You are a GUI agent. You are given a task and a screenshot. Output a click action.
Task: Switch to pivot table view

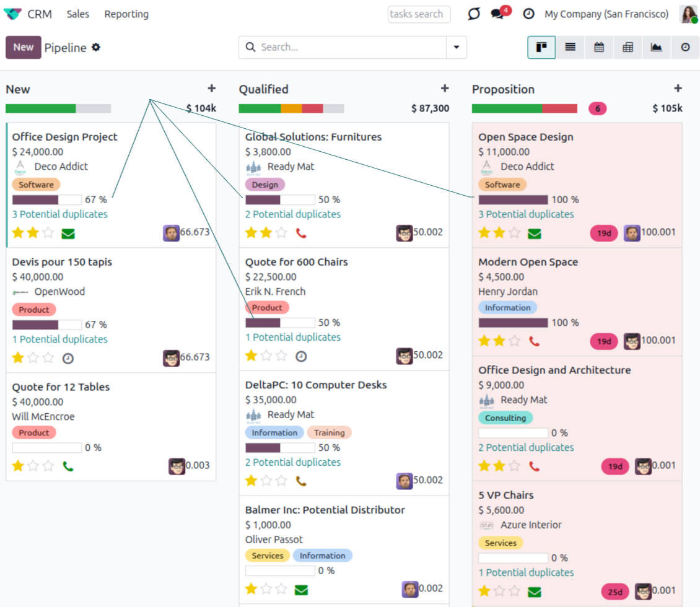[x=628, y=48]
